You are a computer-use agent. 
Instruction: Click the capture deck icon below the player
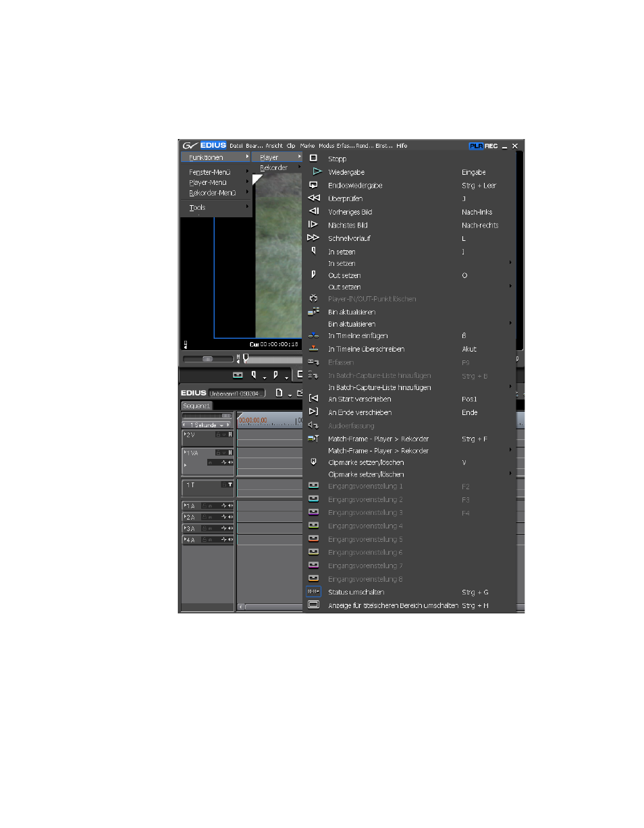tap(238, 375)
